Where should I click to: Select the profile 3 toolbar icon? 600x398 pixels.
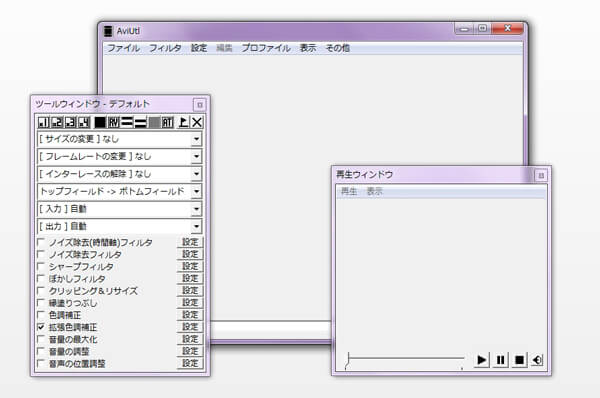pyautogui.click(x=71, y=122)
